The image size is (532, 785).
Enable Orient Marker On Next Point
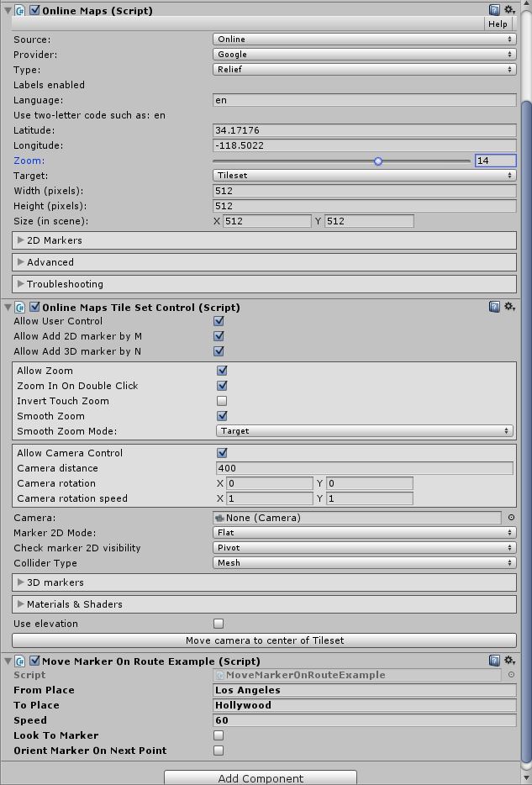(x=219, y=750)
